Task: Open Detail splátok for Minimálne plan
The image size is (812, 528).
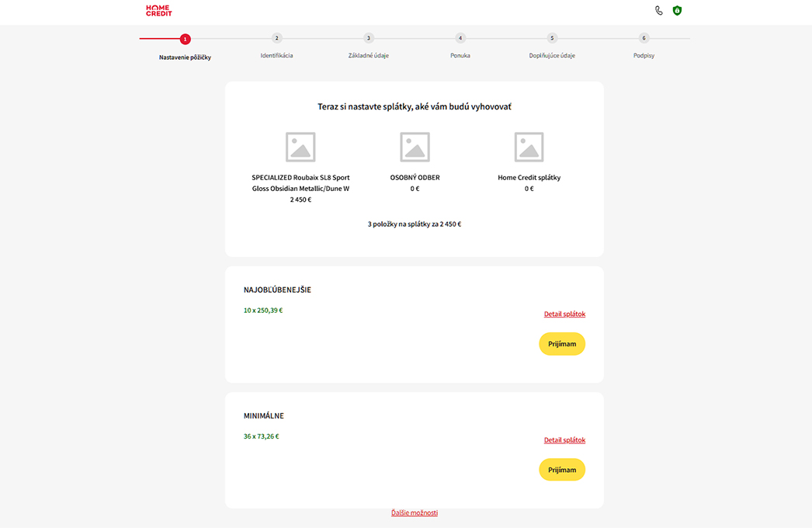Action: [564, 440]
